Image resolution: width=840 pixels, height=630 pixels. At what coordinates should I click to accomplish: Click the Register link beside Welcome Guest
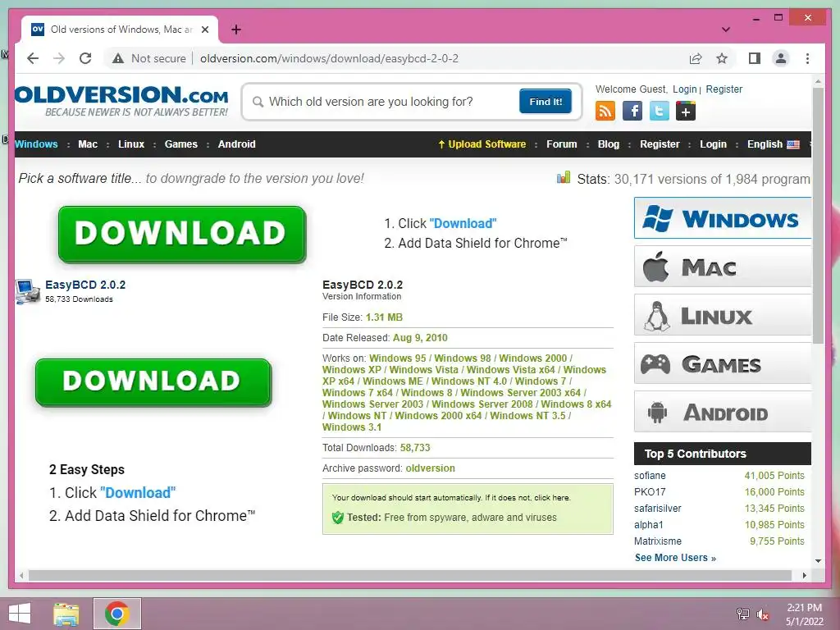724,89
